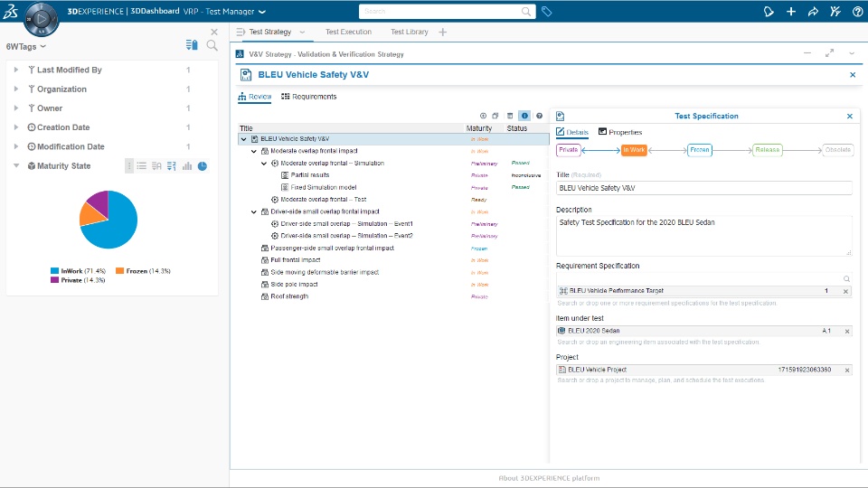The height and width of the screenshot is (488, 868).
Task: Collapse Moderate overlap frontal -- Simulation node
Action: pyautogui.click(x=264, y=164)
